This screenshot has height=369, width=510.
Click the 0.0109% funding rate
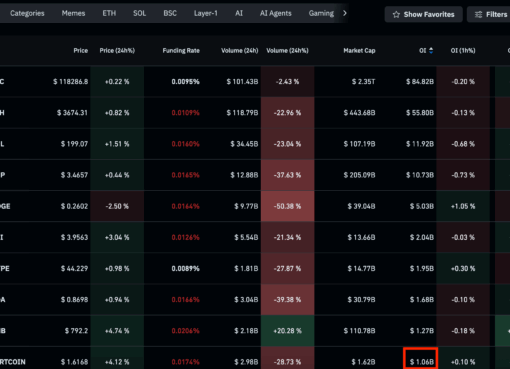point(185,113)
